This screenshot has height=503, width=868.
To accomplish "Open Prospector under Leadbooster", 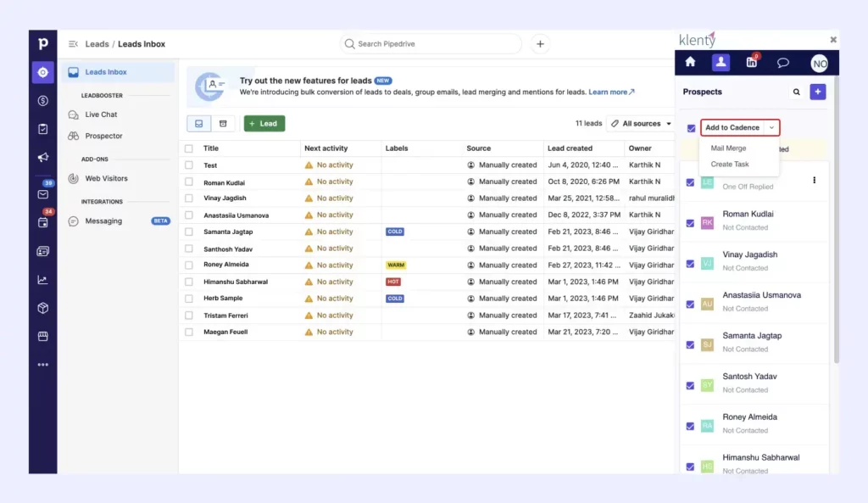I will 103,136.
